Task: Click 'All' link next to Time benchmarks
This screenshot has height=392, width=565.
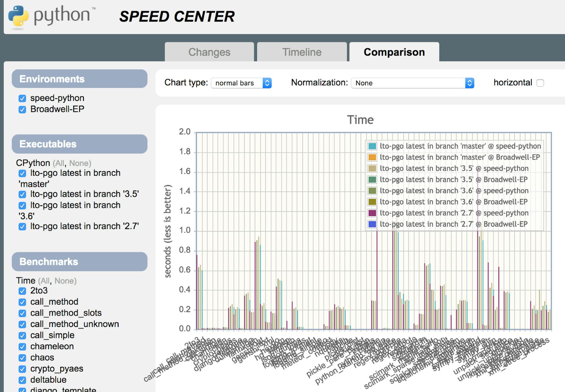Action: click(x=44, y=281)
